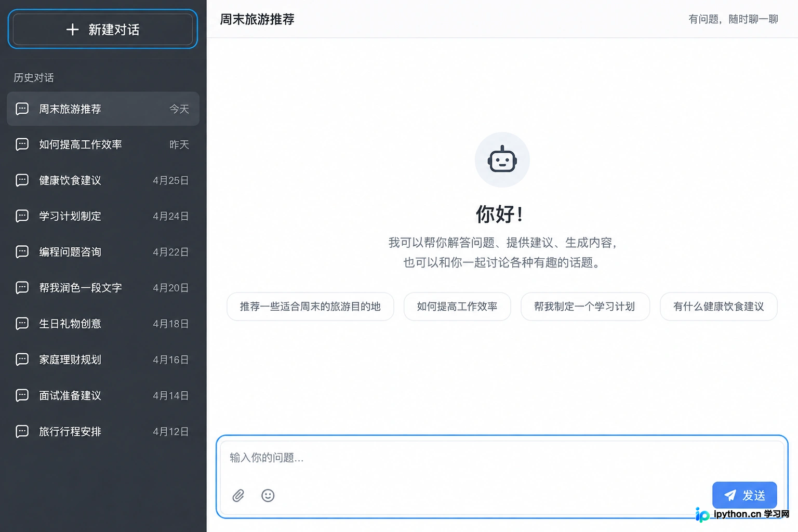Open the 旅行行程安排 conversation
This screenshot has height=532, width=798.
click(103, 431)
